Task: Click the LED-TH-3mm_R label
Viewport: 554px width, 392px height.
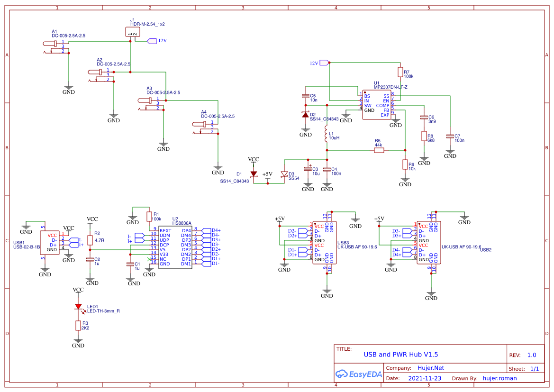Action: click(103, 311)
